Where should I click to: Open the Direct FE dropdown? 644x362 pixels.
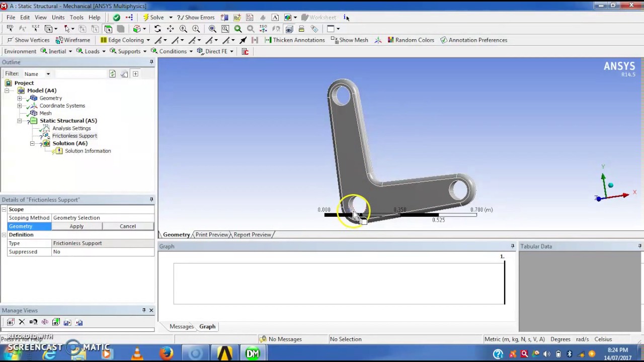pyautogui.click(x=215, y=51)
